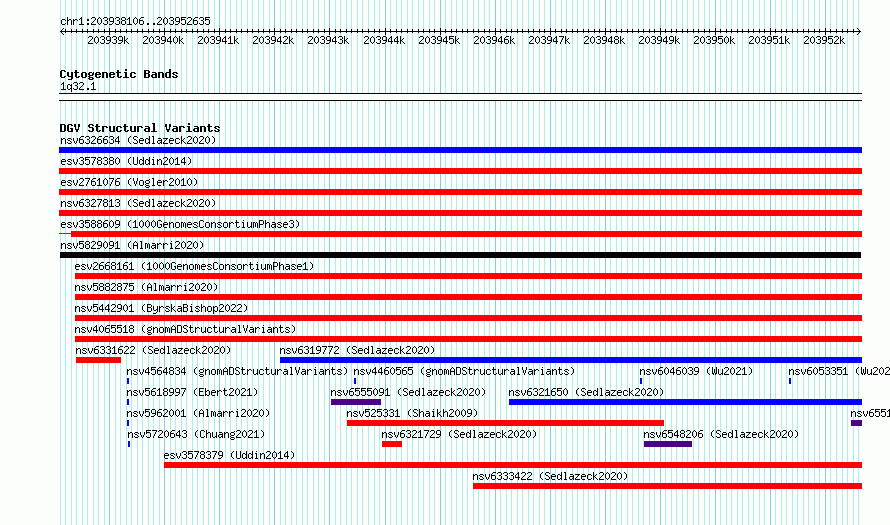Click the nsv5618997 (Ebert2021) marker
890x525 pixels.
click(128, 402)
